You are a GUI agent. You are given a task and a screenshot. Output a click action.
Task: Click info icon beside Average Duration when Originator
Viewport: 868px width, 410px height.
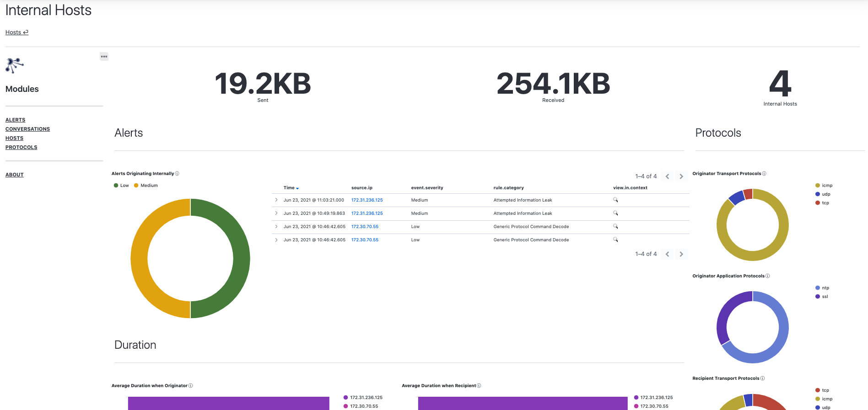(191, 386)
